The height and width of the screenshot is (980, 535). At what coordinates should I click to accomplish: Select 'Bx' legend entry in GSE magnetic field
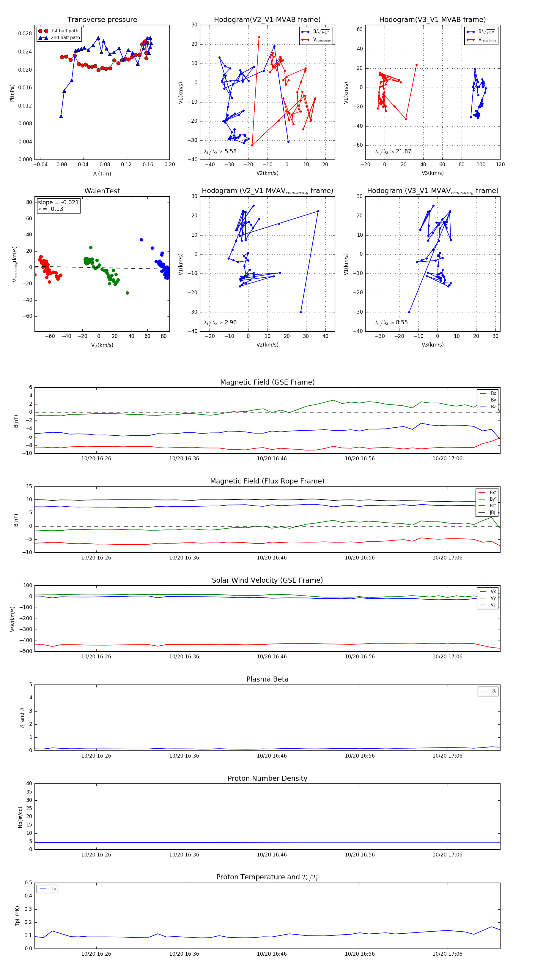(488, 393)
